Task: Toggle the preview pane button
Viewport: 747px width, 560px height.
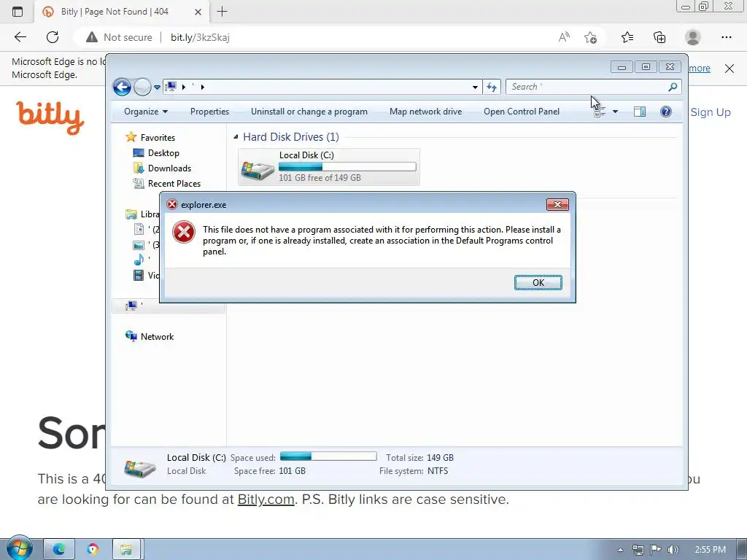Action: tap(640, 112)
